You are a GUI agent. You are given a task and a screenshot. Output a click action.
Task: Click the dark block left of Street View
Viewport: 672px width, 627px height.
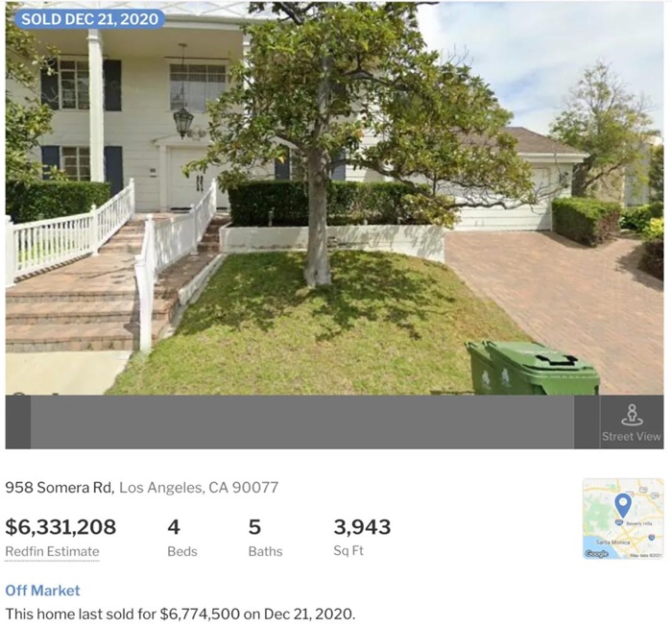pos(587,422)
